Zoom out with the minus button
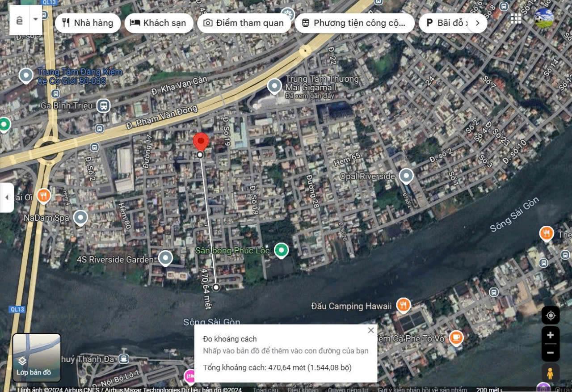This screenshot has width=572, height=392. point(551,353)
